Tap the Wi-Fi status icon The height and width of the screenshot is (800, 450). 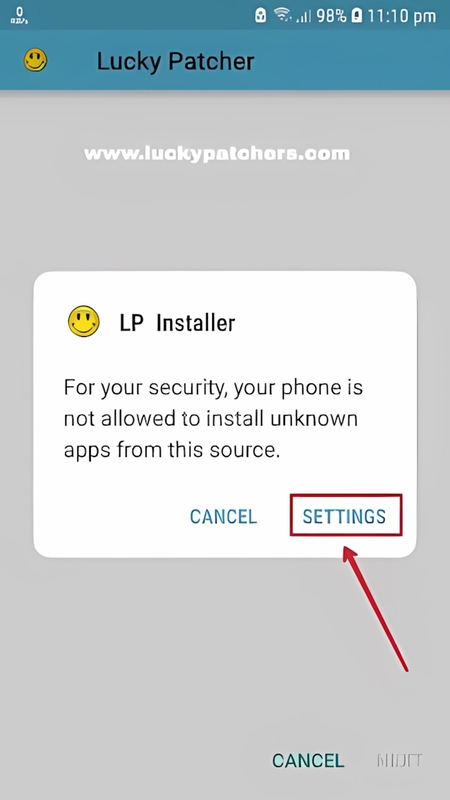pos(282,15)
